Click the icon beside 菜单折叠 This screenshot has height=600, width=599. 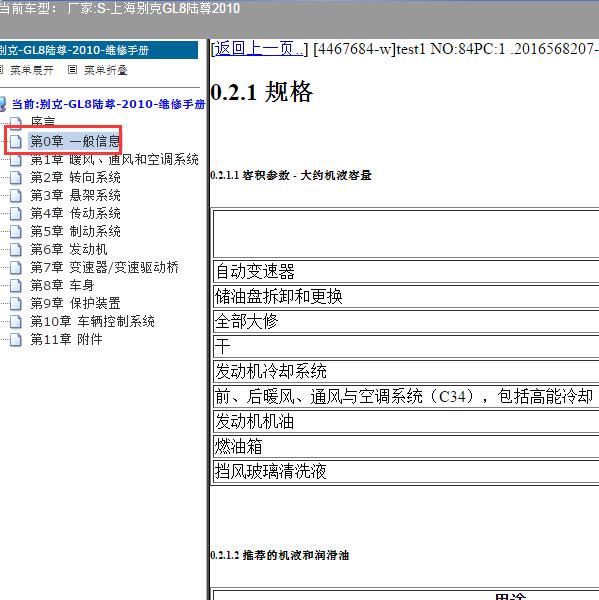tap(72, 70)
